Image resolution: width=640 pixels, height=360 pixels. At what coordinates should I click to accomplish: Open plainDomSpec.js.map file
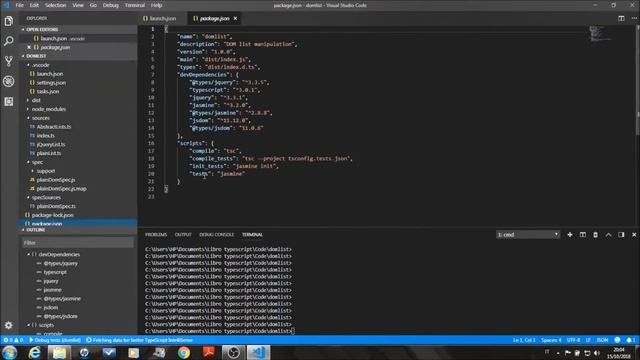click(61, 189)
